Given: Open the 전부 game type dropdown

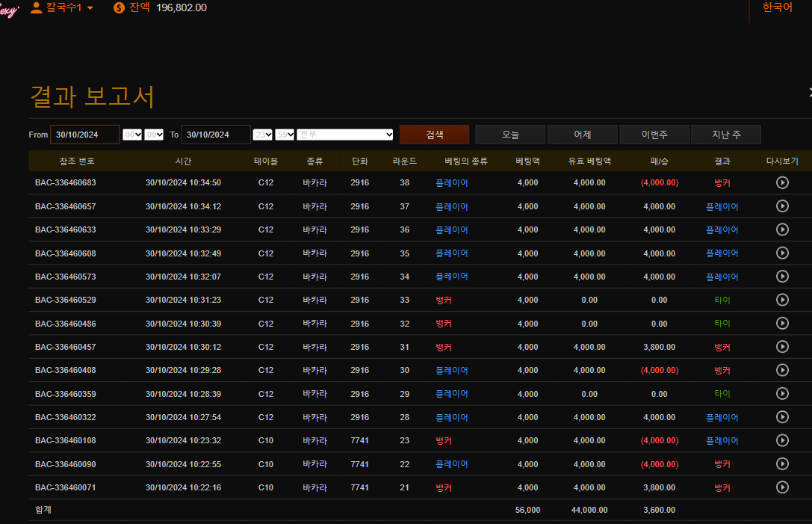Looking at the screenshot, I should tap(345, 135).
